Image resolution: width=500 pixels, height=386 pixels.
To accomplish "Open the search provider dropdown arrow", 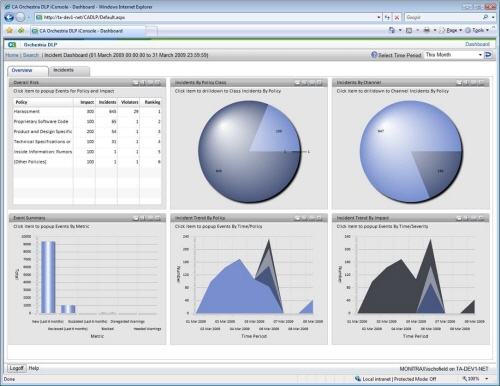I will pyautogui.click(x=493, y=17).
